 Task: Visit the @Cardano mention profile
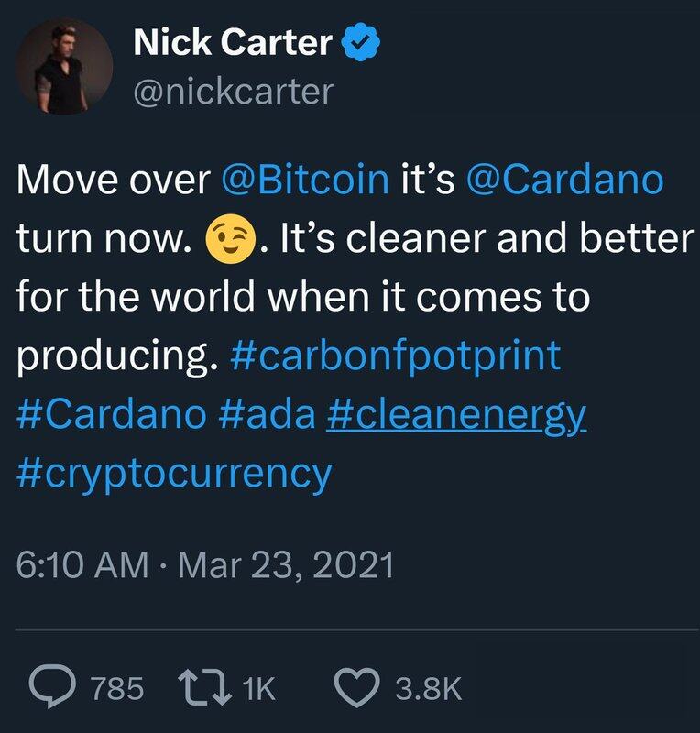564,180
